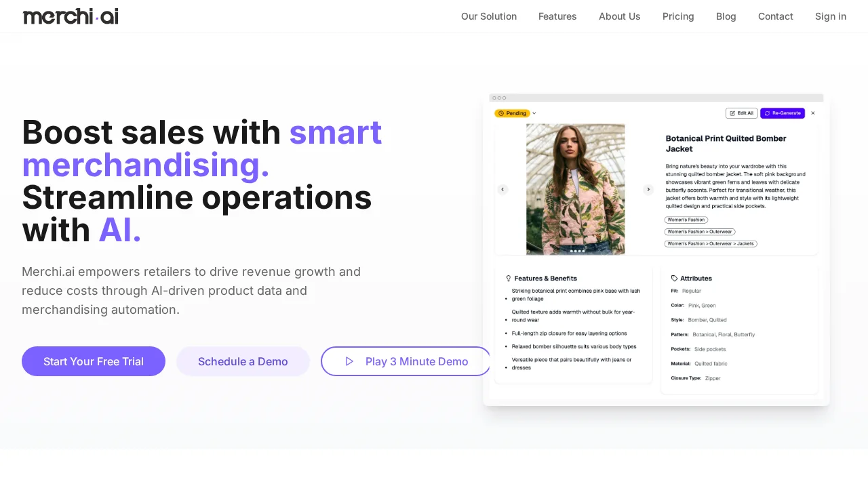Click the Women's Fashion category tag
Image resolution: width=868 pixels, height=488 pixels.
(x=686, y=220)
